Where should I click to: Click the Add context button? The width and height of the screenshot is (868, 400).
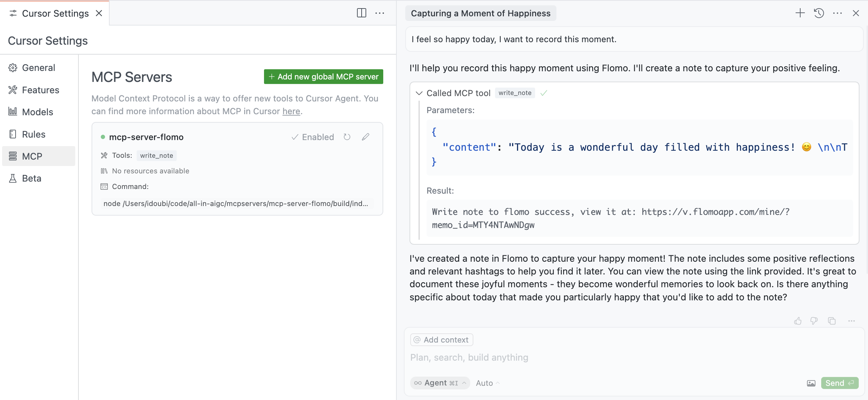441,340
